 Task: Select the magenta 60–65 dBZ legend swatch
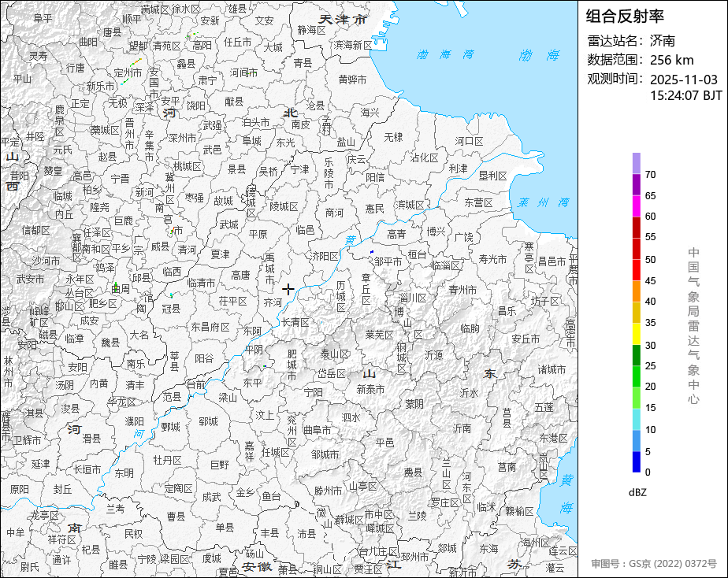[x=636, y=206]
